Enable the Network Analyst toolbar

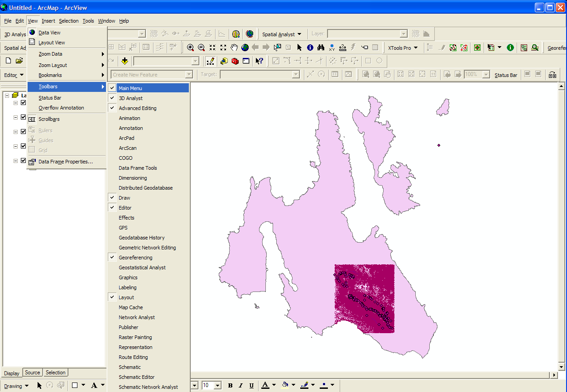point(148,317)
